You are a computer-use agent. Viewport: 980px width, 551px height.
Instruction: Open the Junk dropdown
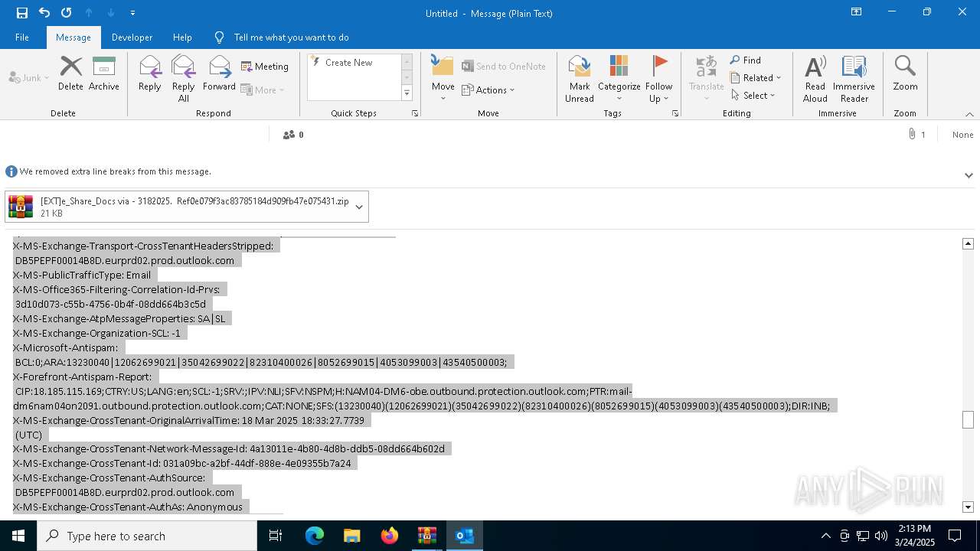29,77
